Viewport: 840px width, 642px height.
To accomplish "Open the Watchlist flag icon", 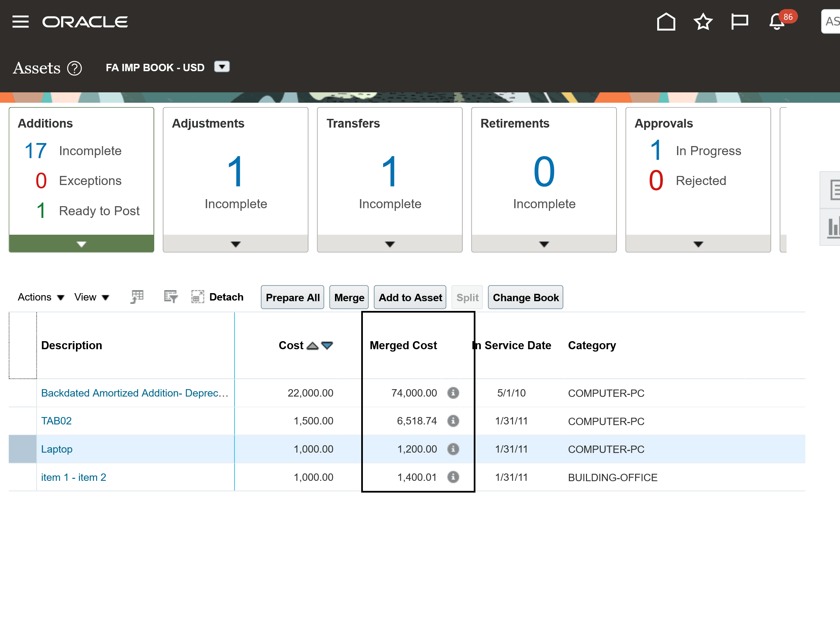I will coord(740,21).
